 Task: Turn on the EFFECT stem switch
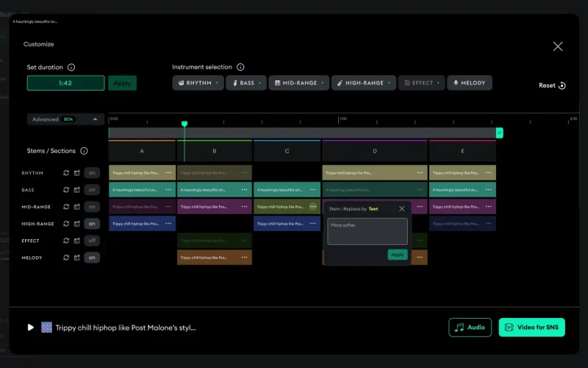pos(92,241)
